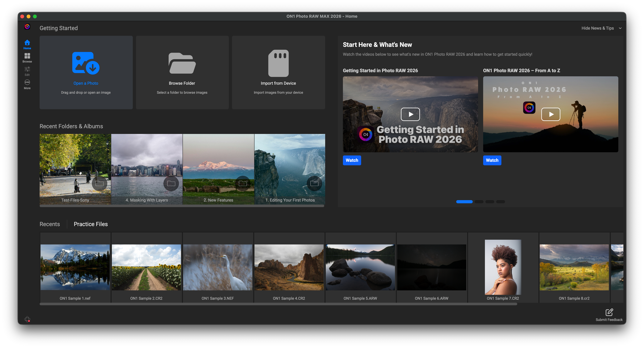The height and width of the screenshot is (348, 644).
Task: Click the Open a Photo icon
Action: point(86,63)
